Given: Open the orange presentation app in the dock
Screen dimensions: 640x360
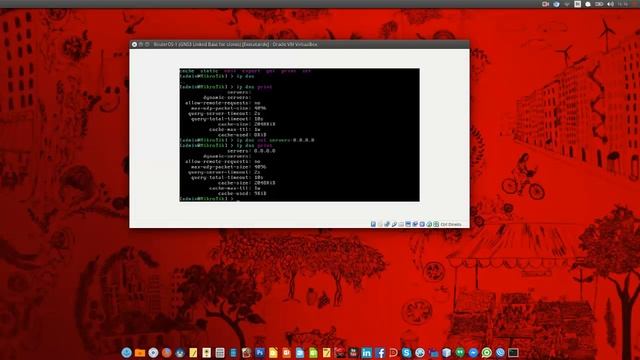Looking at the screenshot, I should [x=287, y=353].
